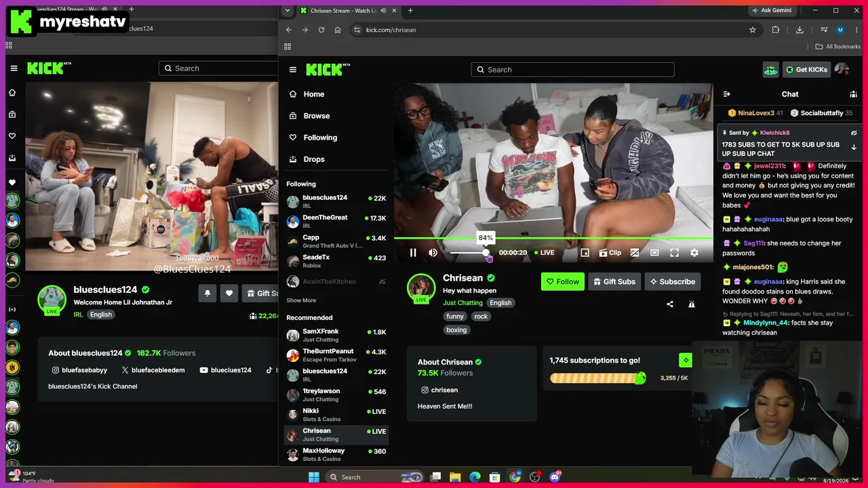Open MaxHolloway in Recommended list
Screen dimensions: 868x488
(336, 455)
